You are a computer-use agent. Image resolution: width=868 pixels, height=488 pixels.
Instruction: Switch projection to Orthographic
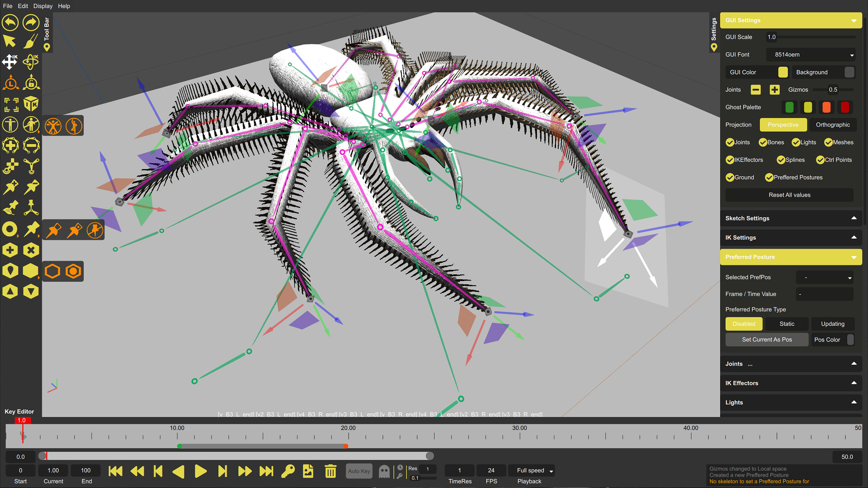coord(832,125)
